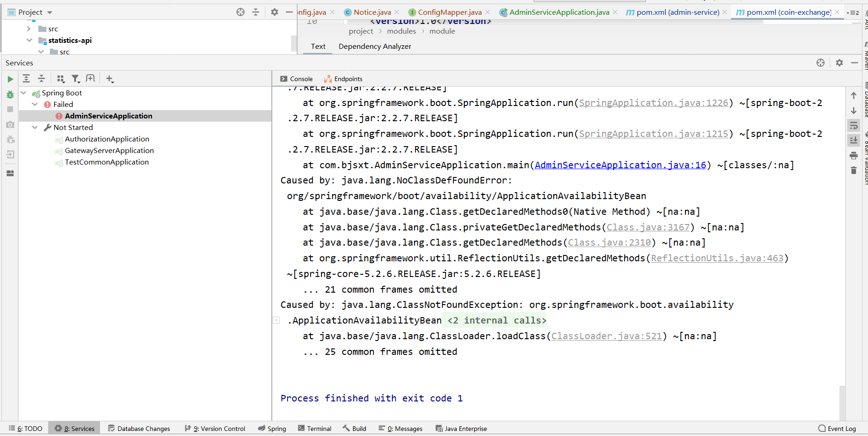The width and height of the screenshot is (868, 436).
Task: Switch to the Text tab of the pom editor
Action: [x=318, y=46]
